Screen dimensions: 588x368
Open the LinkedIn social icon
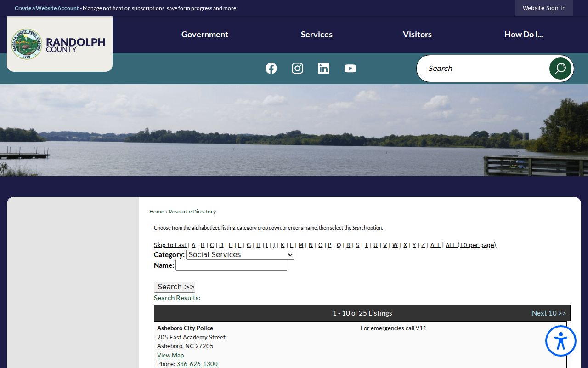323,68
